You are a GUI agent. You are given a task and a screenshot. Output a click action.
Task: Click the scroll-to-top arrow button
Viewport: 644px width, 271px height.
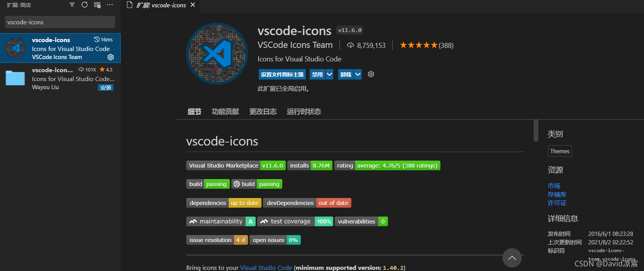pyautogui.click(x=512, y=258)
